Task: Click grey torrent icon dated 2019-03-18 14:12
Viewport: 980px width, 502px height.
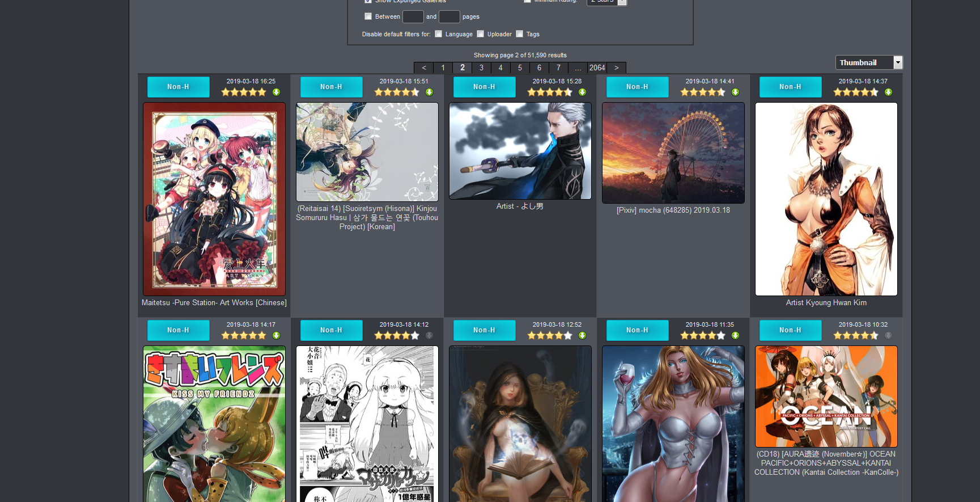Action: coord(429,335)
